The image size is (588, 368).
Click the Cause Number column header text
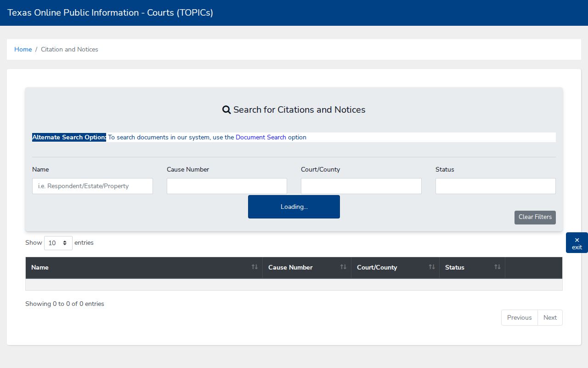290,267
